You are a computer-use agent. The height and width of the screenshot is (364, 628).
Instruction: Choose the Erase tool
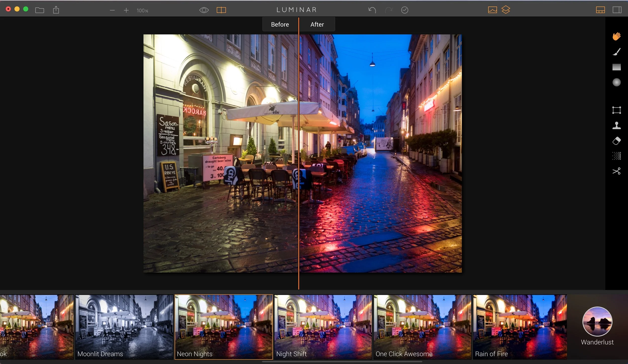point(616,141)
